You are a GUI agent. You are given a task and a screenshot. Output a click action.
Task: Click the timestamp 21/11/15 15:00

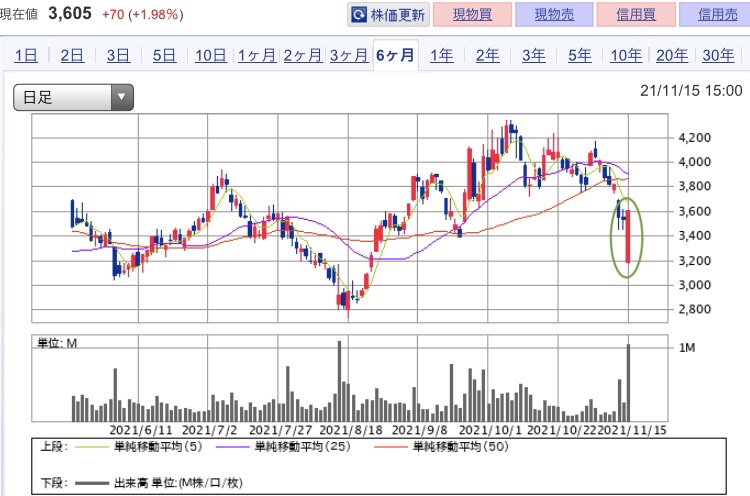click(x=691, y=90)
